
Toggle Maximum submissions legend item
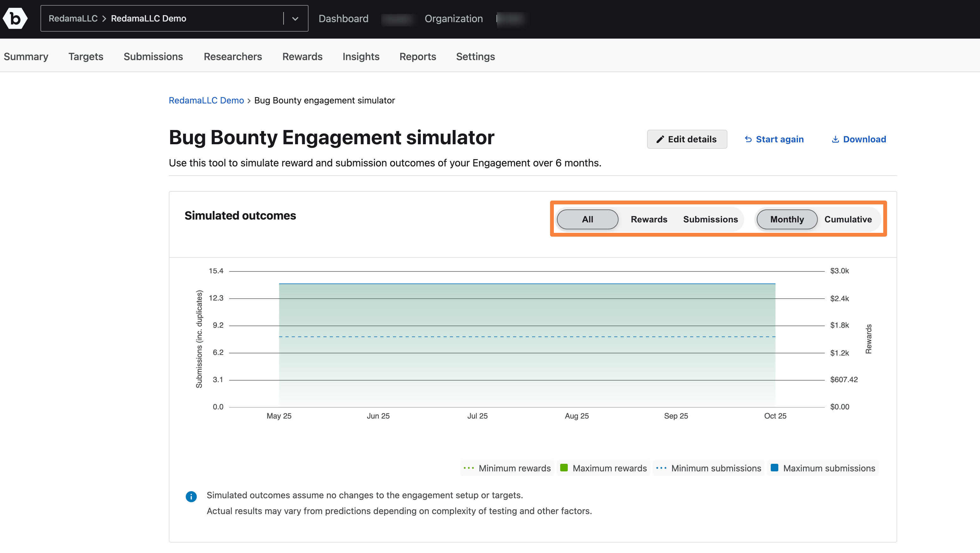[823, 468]
